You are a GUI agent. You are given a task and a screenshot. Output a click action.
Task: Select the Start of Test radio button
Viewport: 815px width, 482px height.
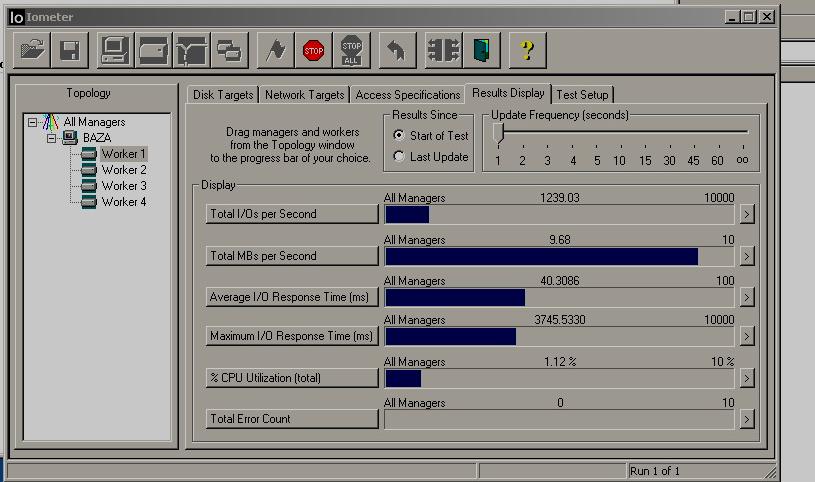point(399,136)
